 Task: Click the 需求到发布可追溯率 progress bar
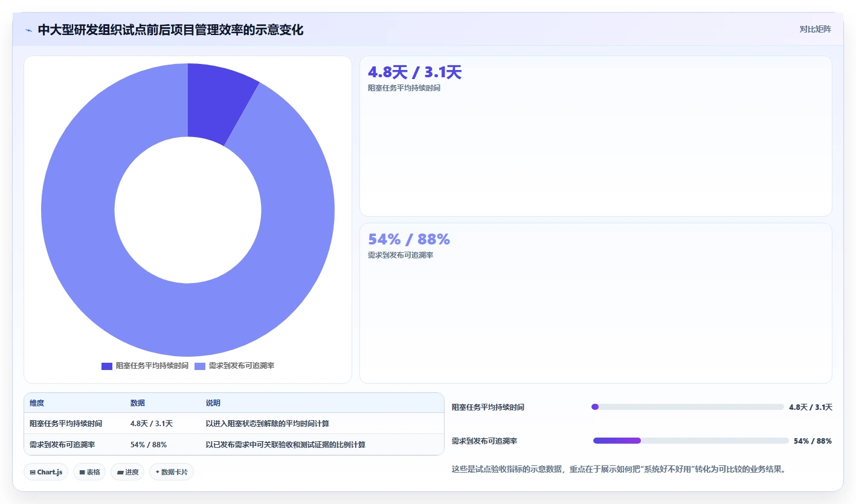coord(691,441)
